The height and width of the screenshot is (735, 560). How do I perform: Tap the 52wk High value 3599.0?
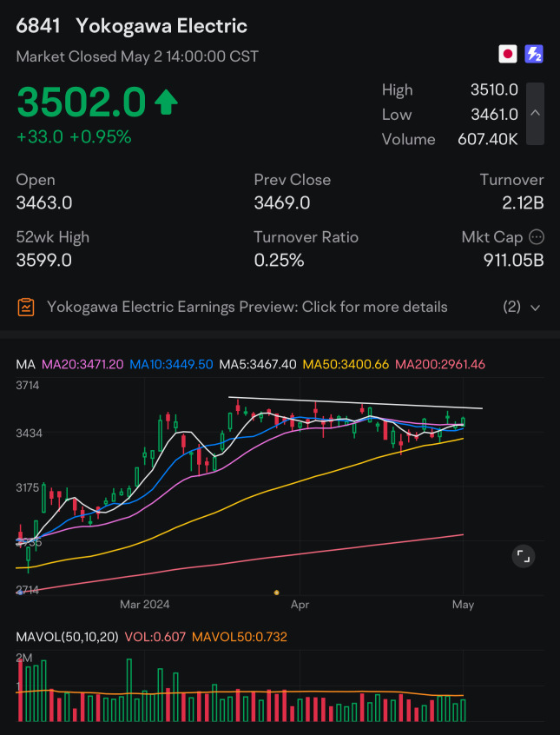point(44,260)
